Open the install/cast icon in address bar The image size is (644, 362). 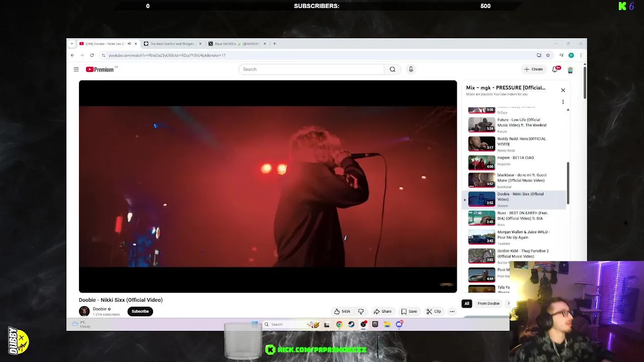pyautogui.click(x=539, y=55)
